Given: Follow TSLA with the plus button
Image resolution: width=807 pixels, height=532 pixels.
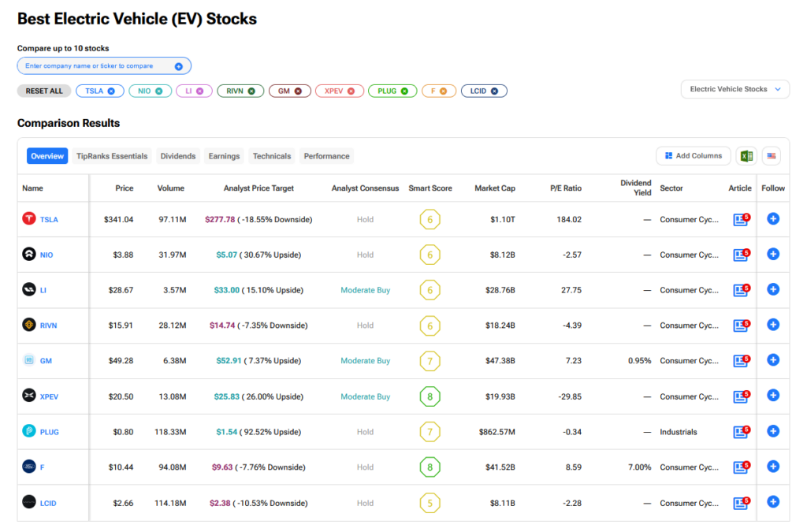Looking at the screenshot, I should pos(773,218).
